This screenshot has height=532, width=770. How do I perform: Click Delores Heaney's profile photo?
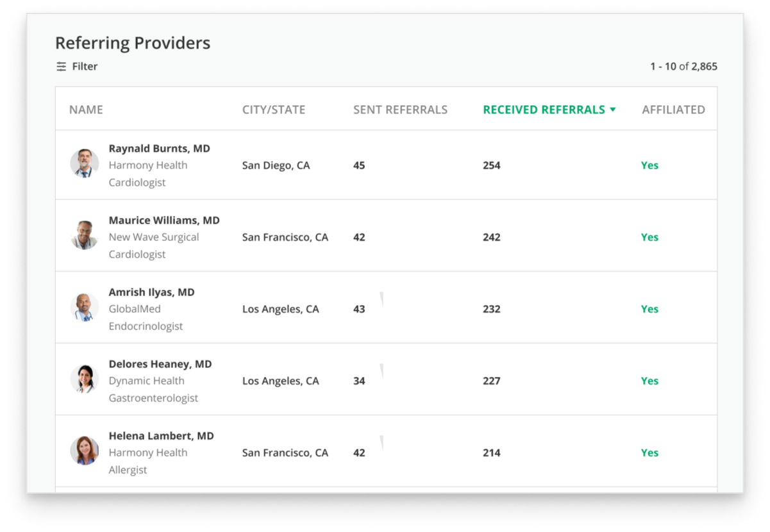85,379
